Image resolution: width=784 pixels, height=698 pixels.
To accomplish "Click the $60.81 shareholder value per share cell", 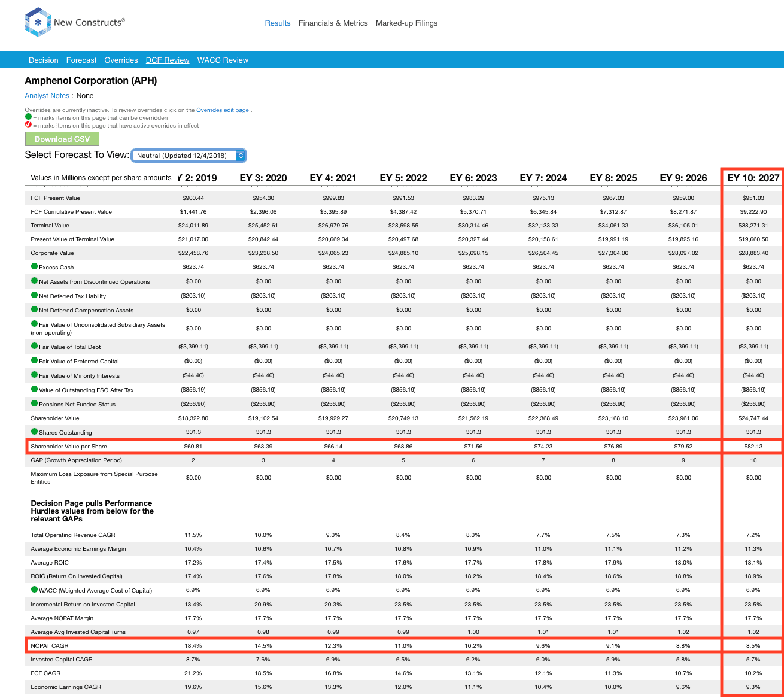I will click(x=193, y=447).
